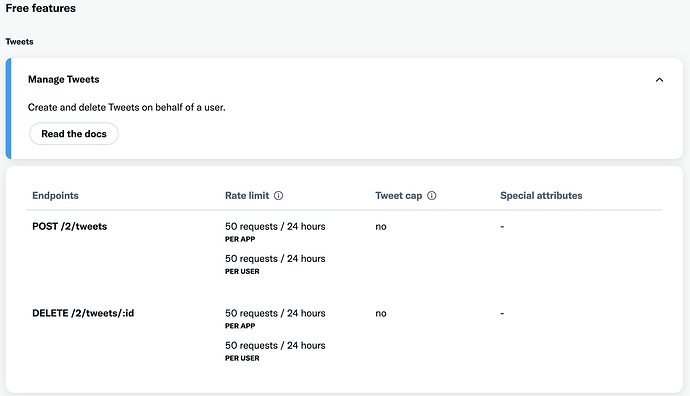This screenshot has height=396, width=690.
Task: Click PER USER label under DELETE row
Action: (x=242, y=358)
